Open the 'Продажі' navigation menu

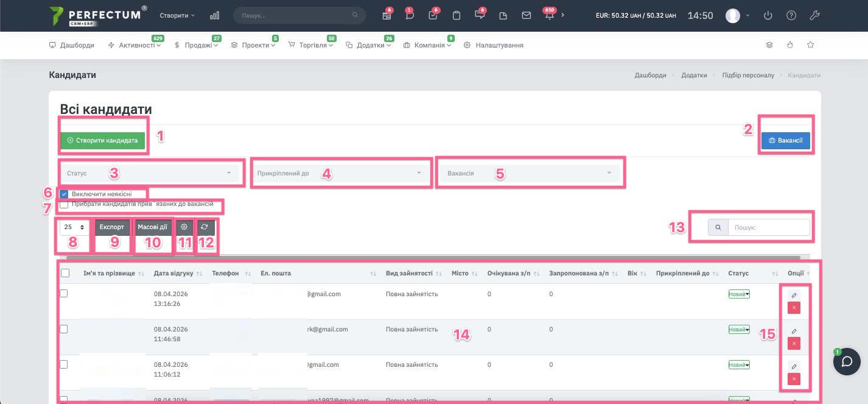(x=196, y=45)
